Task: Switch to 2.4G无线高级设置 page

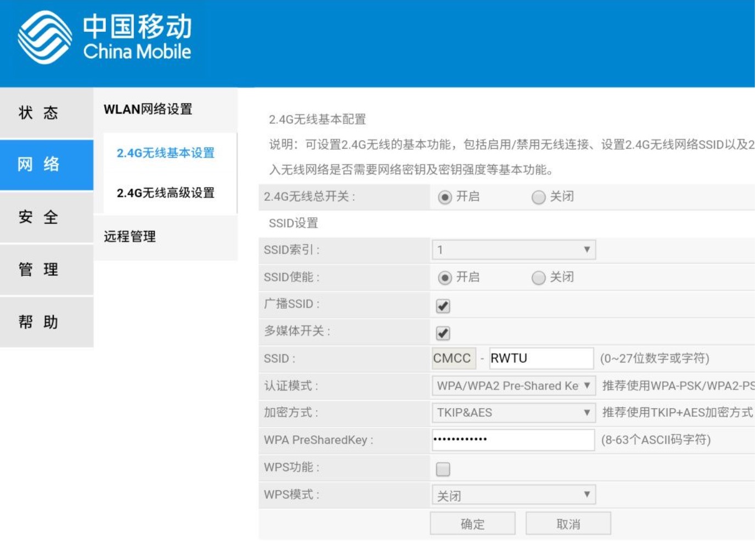Action: 165,193
